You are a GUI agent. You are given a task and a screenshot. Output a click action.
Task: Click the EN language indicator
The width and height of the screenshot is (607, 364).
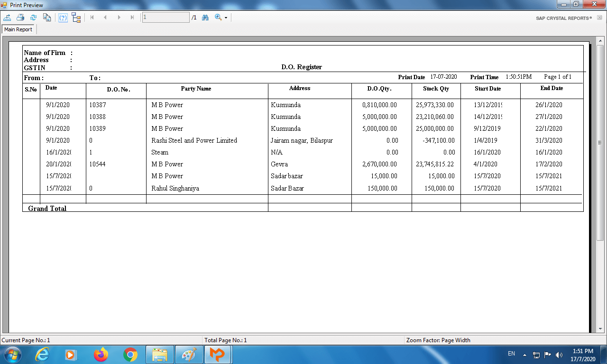511,354
